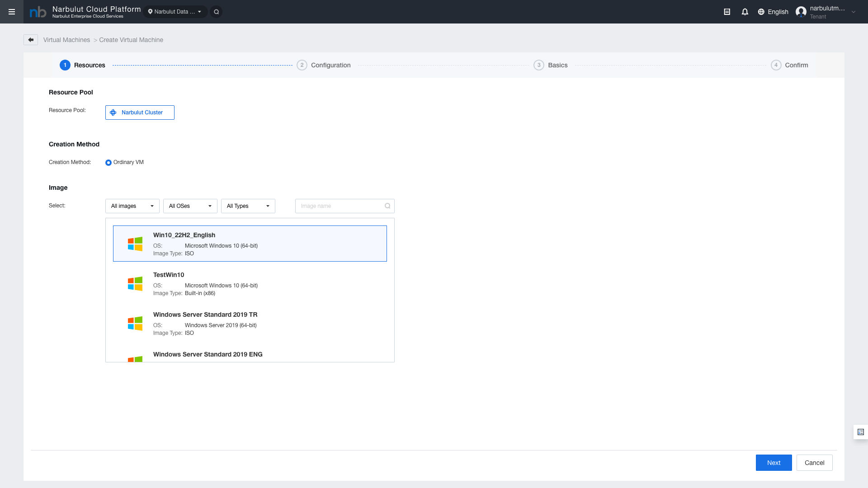Open the notifications bell
This screenshot has height=488, width=868.
[745, 12]
